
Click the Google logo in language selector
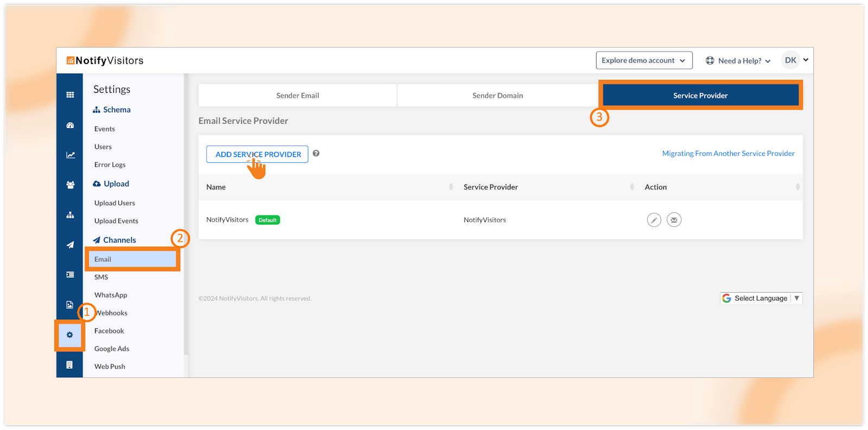click(x=727, y=298)
